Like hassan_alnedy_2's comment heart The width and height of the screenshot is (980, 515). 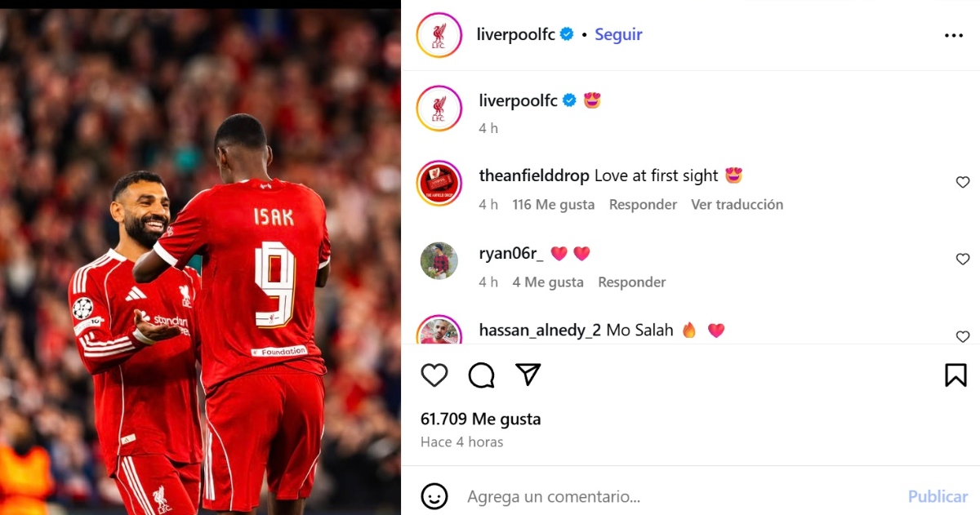pos(963,336)
